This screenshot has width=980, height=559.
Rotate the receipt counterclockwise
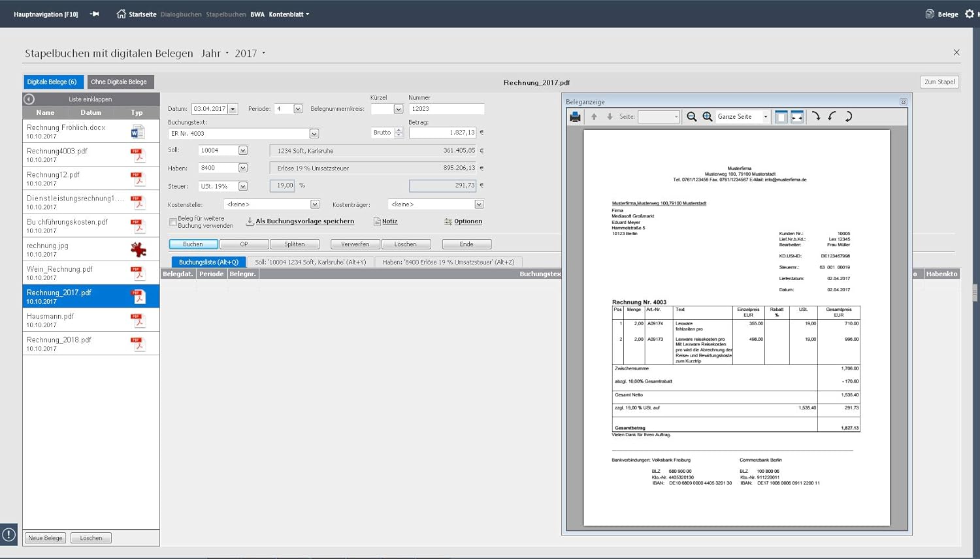coord(832,117)
